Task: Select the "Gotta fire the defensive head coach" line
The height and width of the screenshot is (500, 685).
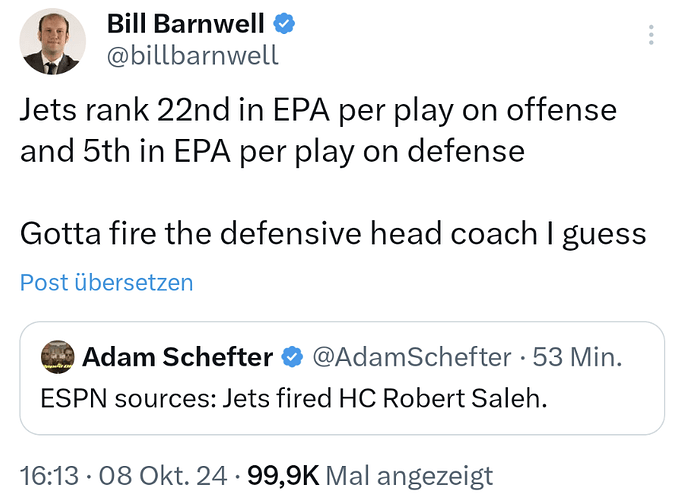Action: [332, 234]
